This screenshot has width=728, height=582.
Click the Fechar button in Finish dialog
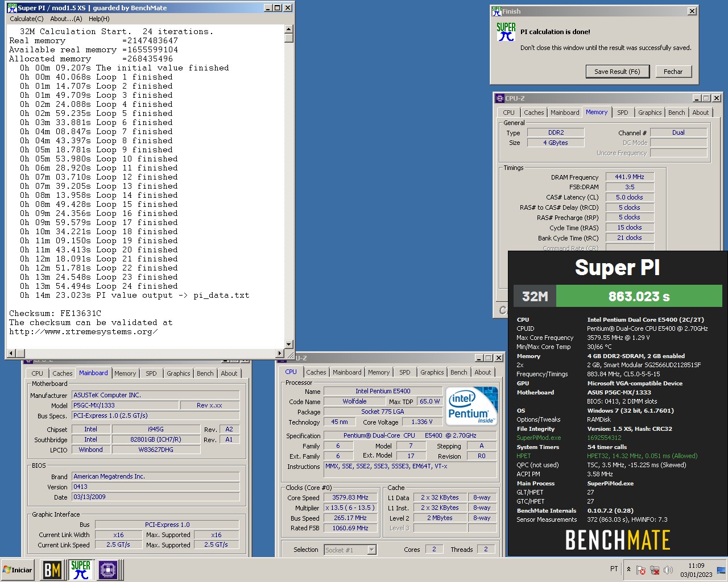coord(673,72)
